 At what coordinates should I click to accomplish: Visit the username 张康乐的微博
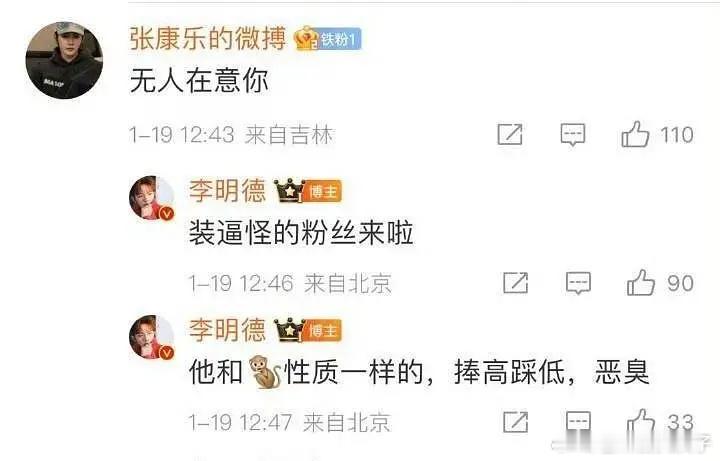click(x=208, y=39)
